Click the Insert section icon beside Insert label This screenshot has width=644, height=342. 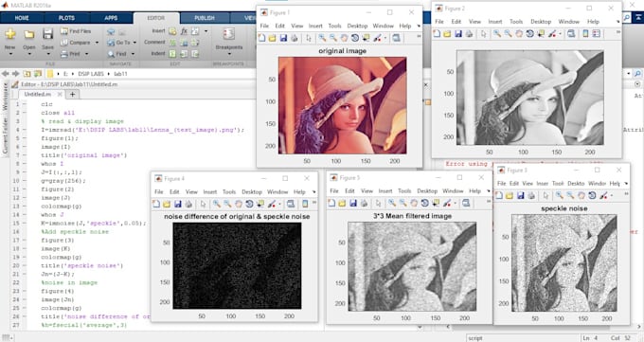coord(172,31)
